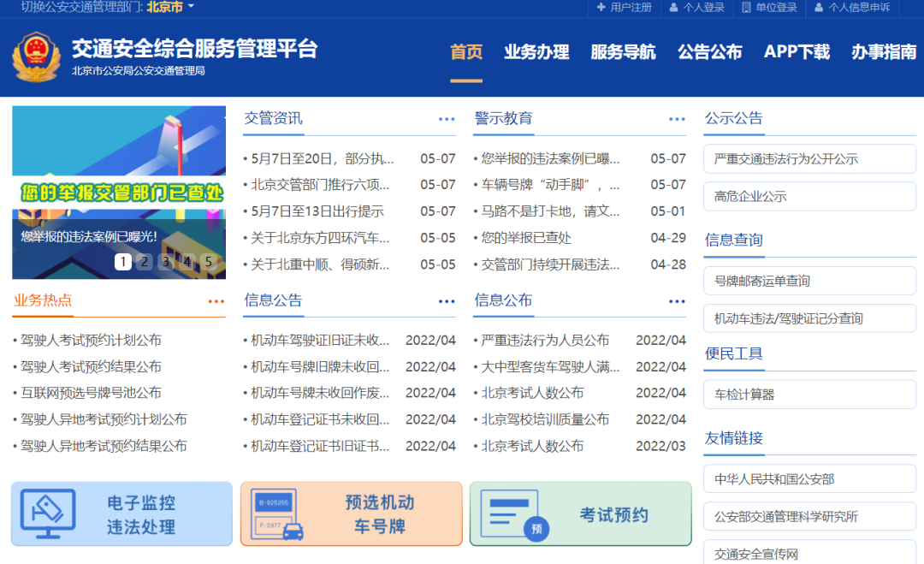Expand more items in 交管资讯
924x564 pixels.
447,119
